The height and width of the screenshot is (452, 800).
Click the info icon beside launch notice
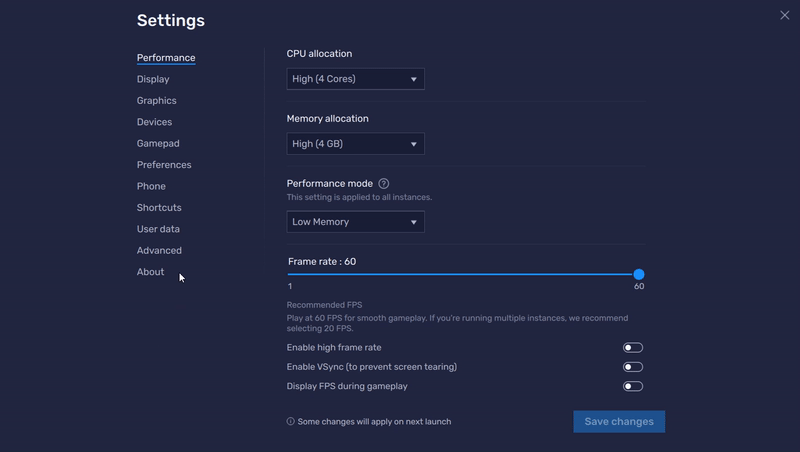291,422
